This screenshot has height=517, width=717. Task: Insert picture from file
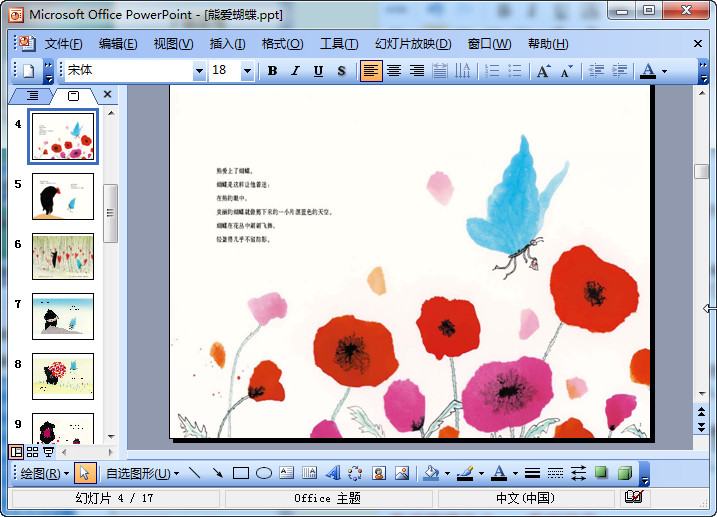(x=402, y=473)
